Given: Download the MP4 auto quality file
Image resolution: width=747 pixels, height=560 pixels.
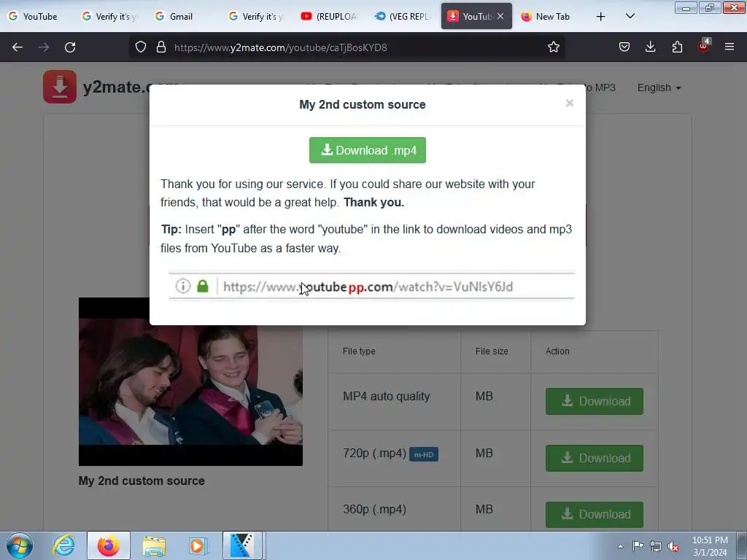Looking at the screenshot, I should 594,402.
